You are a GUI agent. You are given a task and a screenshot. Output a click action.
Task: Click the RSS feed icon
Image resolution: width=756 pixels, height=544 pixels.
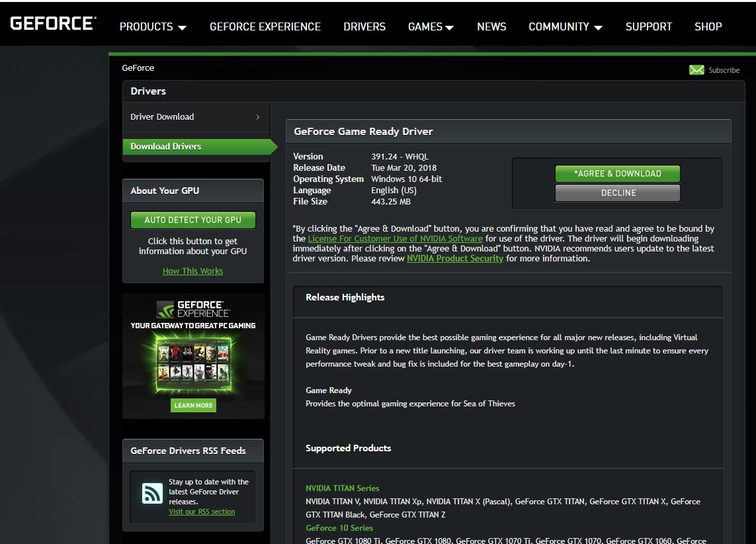(152, 493)
